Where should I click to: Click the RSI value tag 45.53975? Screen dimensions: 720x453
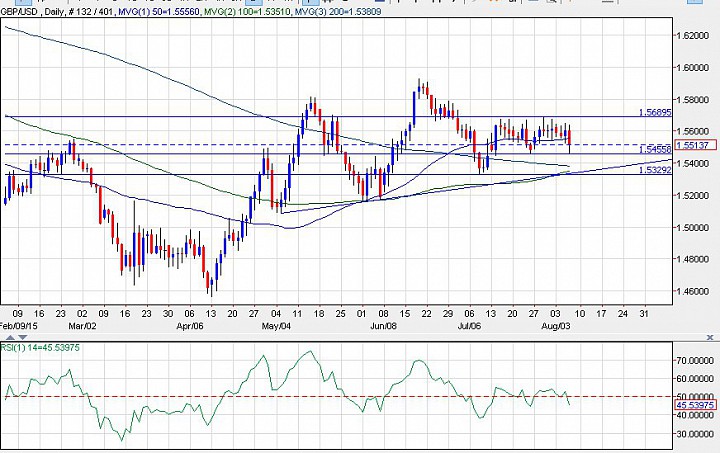[x=696, y=405]
